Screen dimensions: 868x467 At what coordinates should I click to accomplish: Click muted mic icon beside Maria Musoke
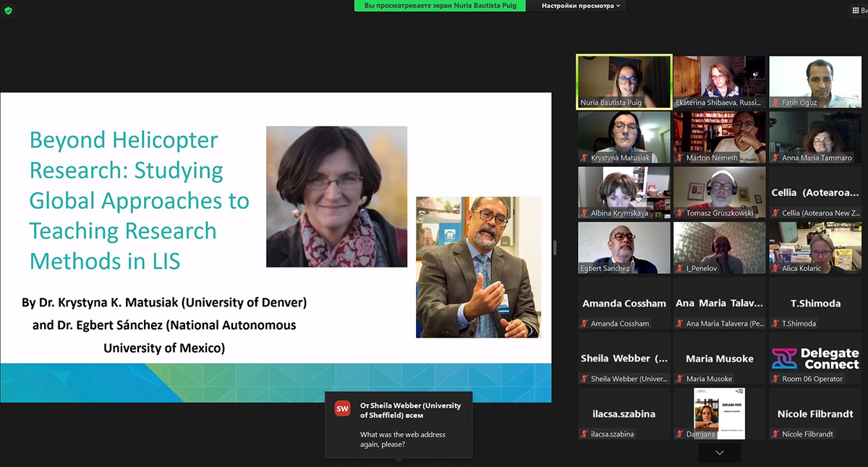pos(680,379)
